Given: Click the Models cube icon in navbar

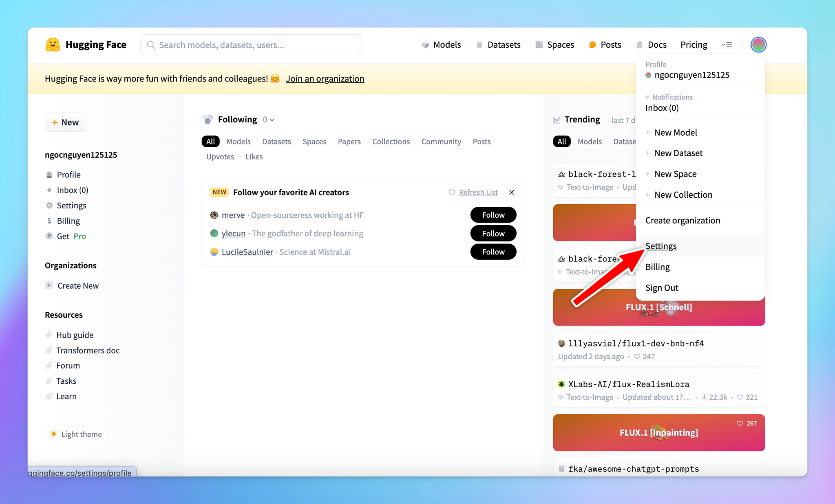Looking at the screenshot, I should tap(425, 45).
